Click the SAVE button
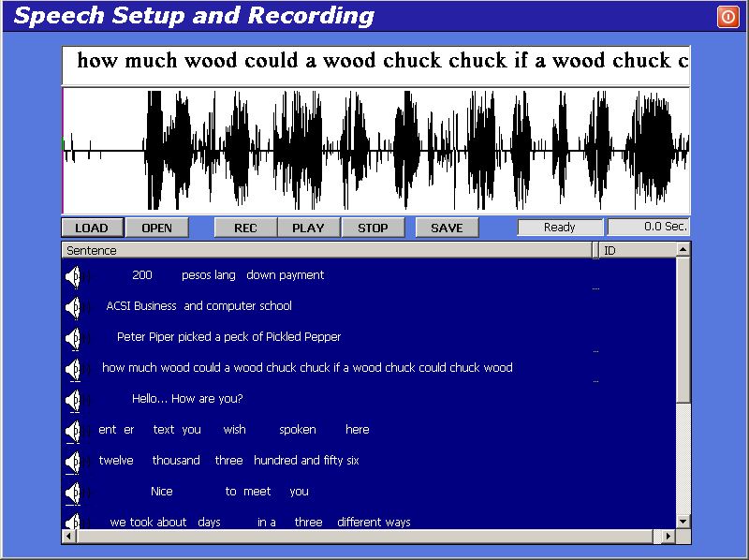This screenshot has width=749, height=560. (448, 228)
